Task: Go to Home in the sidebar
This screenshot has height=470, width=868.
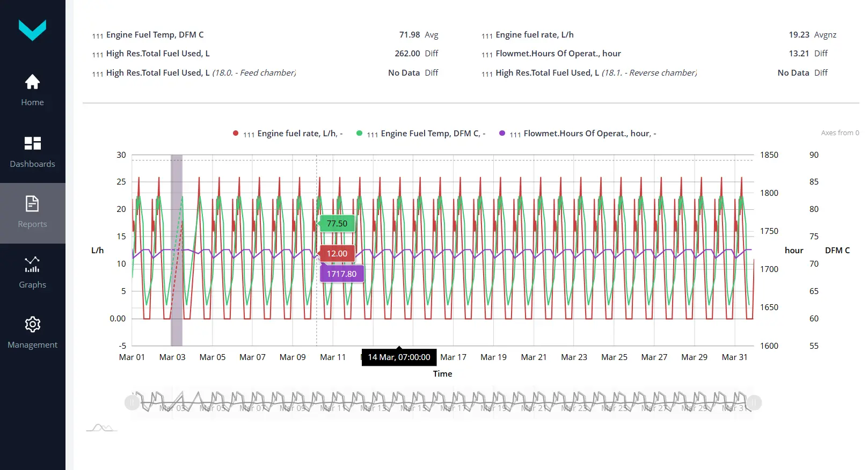Action: 32,90
